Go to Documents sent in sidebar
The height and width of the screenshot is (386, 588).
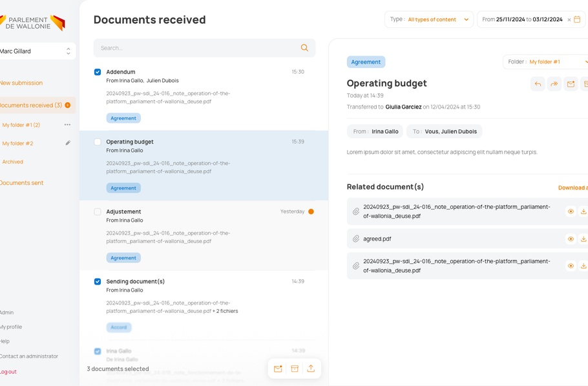click(22, 183)
